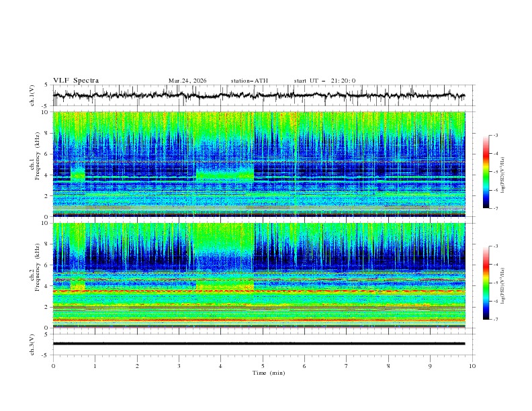Click the ch.3 flat black waveform trace

tap(259, 344)
